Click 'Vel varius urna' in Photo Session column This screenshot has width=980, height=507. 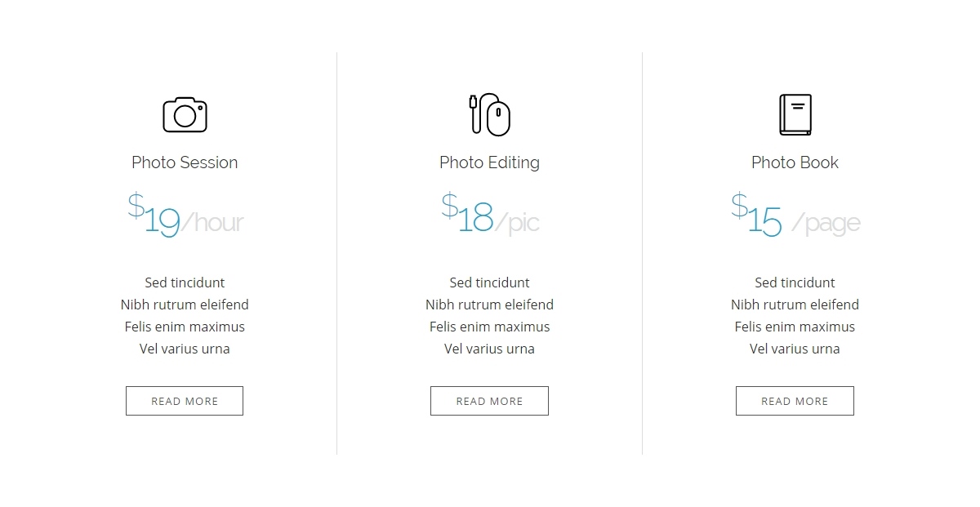[x=185, y=349]
